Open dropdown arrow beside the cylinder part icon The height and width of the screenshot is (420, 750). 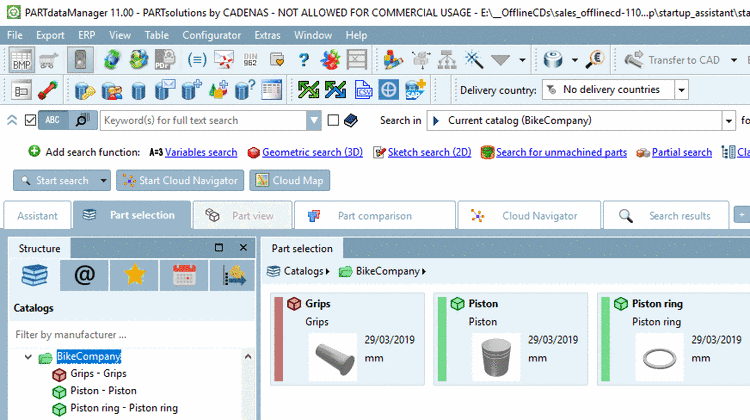(574, 60)
